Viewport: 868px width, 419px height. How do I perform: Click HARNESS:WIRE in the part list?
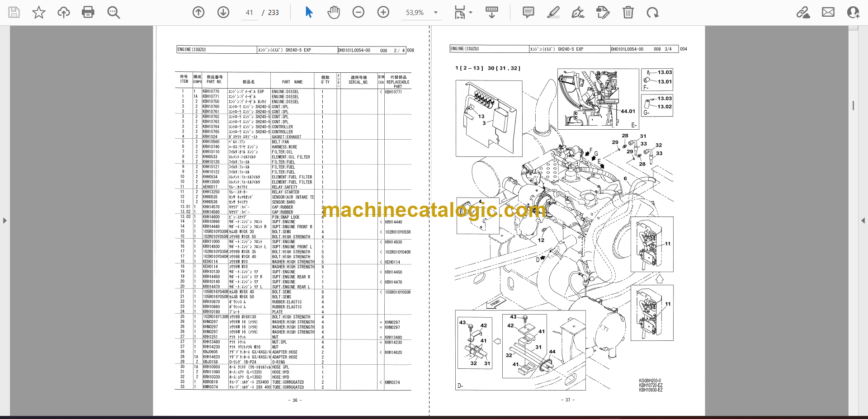285,147
